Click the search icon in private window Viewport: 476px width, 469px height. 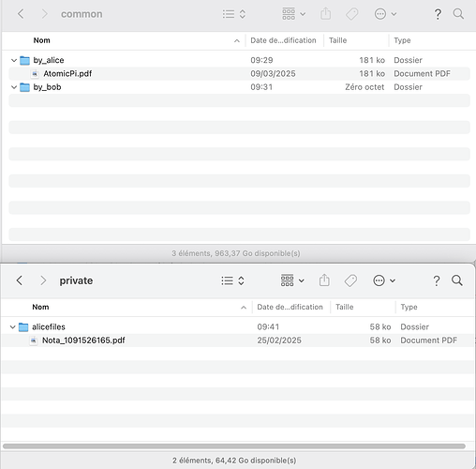pos(457,280)
